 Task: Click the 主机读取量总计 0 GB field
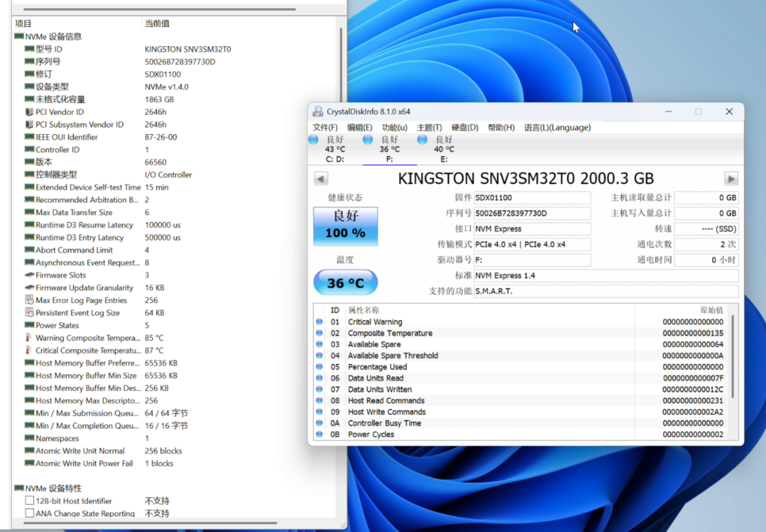click(706, 198)
